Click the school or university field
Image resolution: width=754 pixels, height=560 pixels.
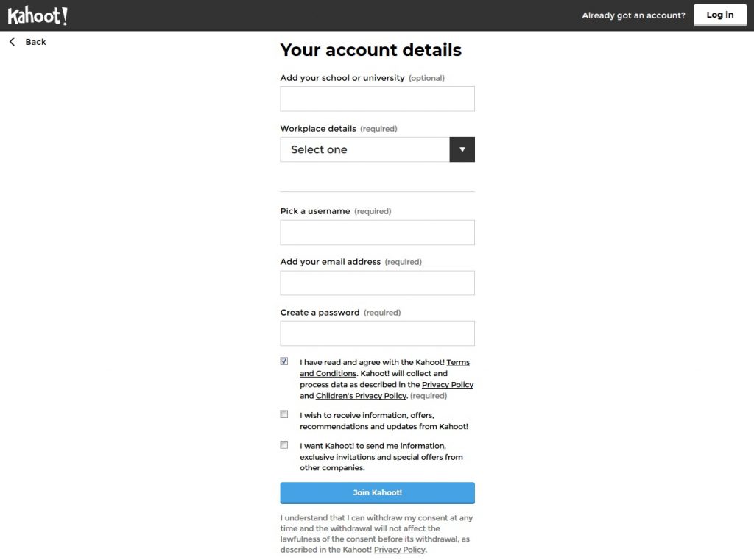tap(377, 99)
